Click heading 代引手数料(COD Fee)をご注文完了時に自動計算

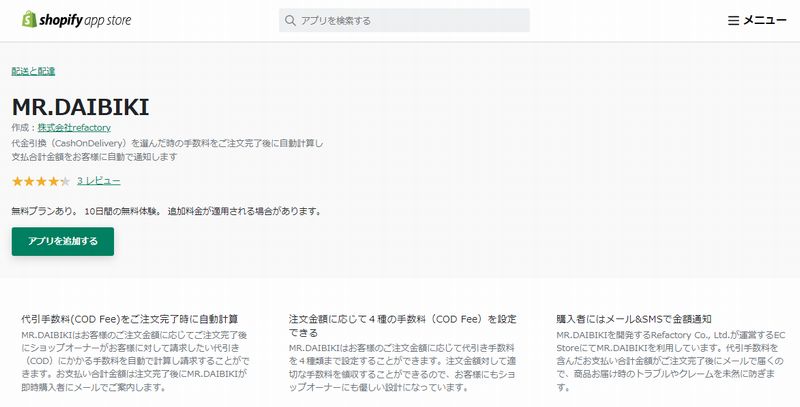130,319
